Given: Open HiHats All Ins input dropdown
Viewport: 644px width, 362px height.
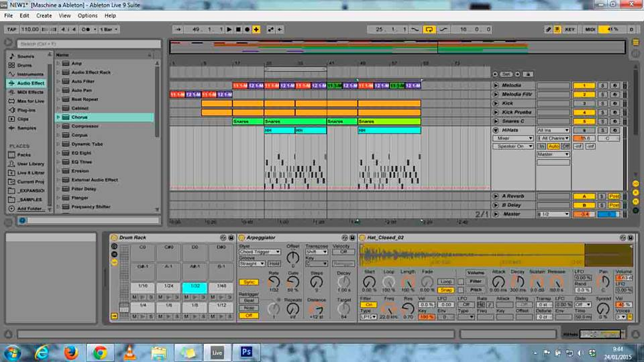Looking at the screenshot, I should click(553, 130).
